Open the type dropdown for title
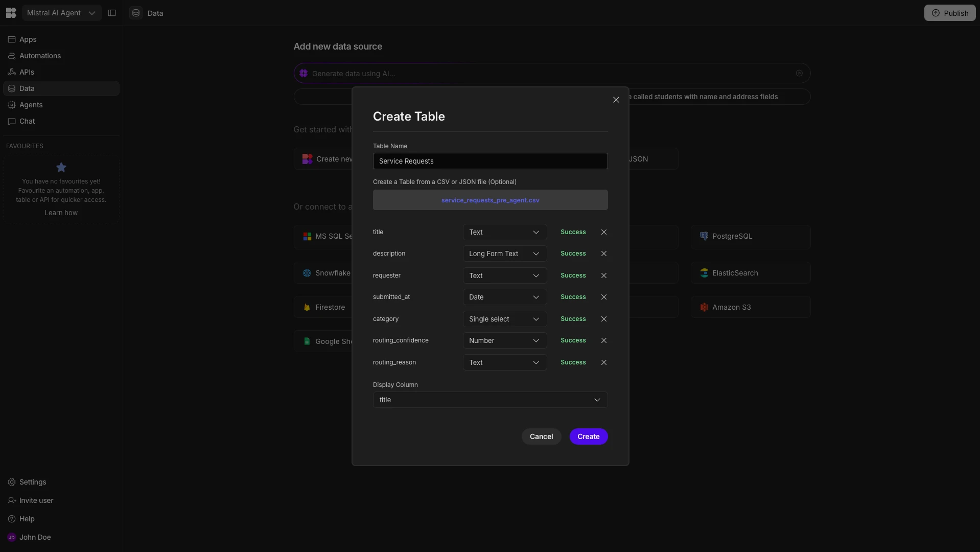 point(505,232)
